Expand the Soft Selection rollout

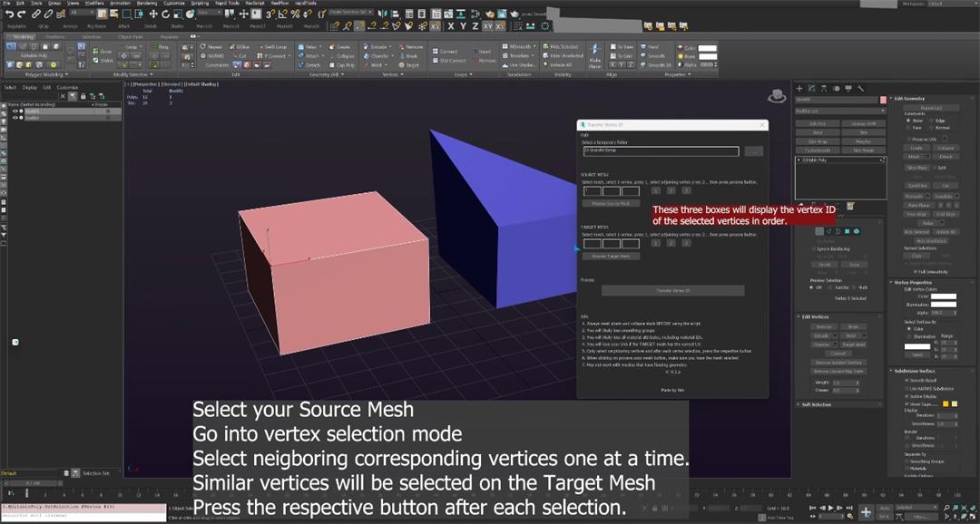pos(814,404)
